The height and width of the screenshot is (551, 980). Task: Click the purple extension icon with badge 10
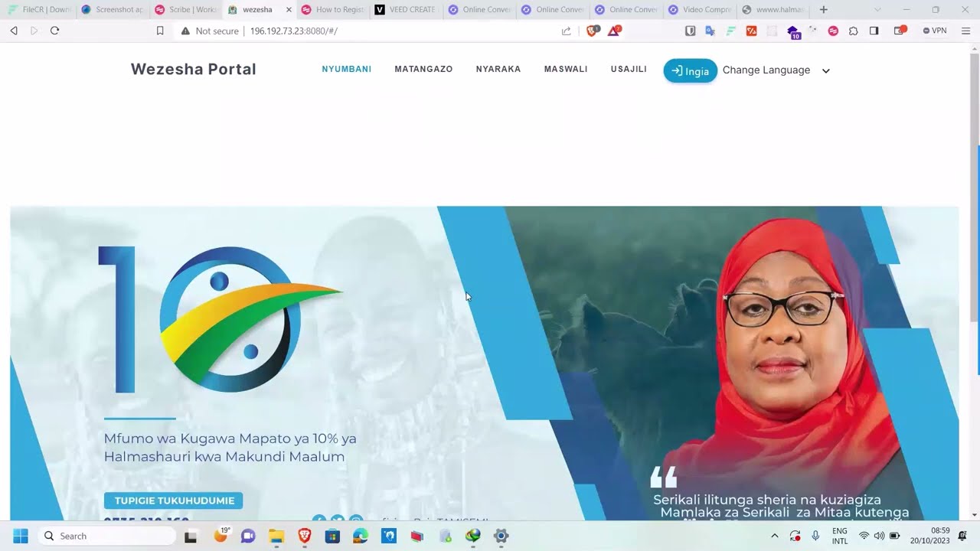[x=793, y=31]
